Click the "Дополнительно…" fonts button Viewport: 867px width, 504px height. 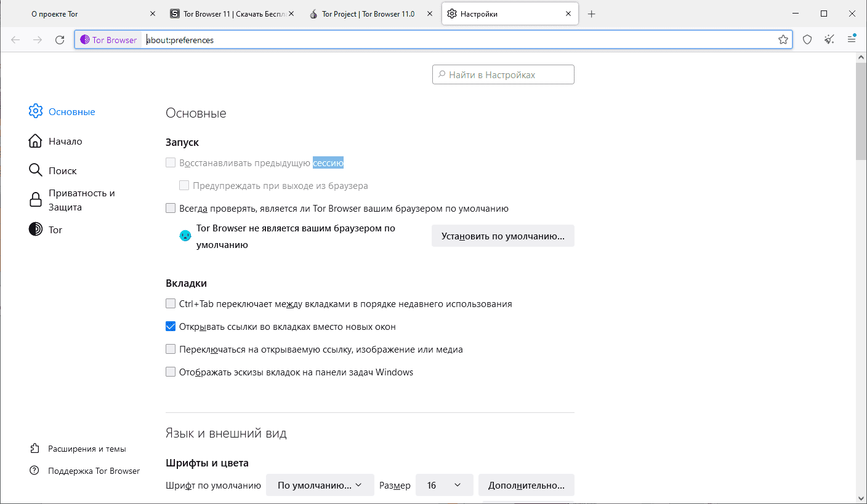[526, 485]
